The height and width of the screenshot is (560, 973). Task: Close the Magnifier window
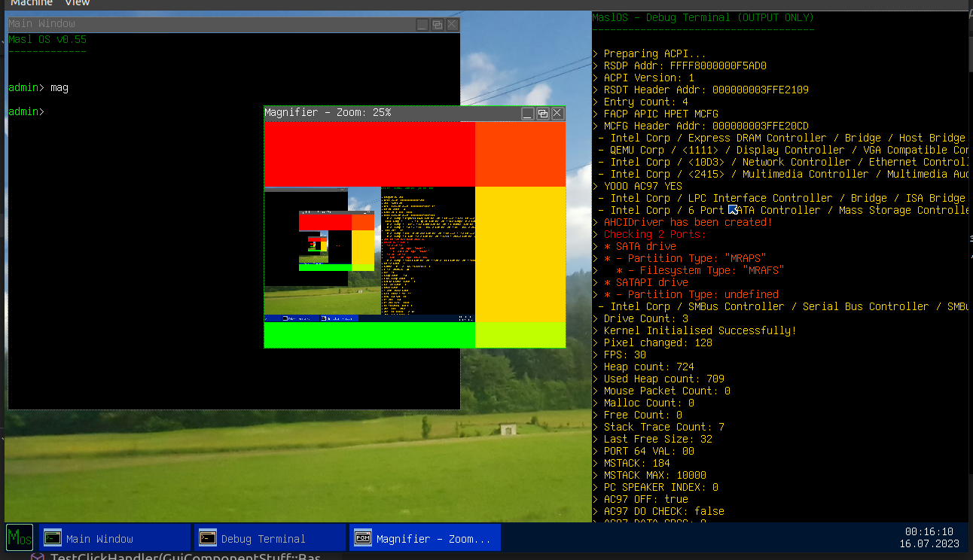557,113
